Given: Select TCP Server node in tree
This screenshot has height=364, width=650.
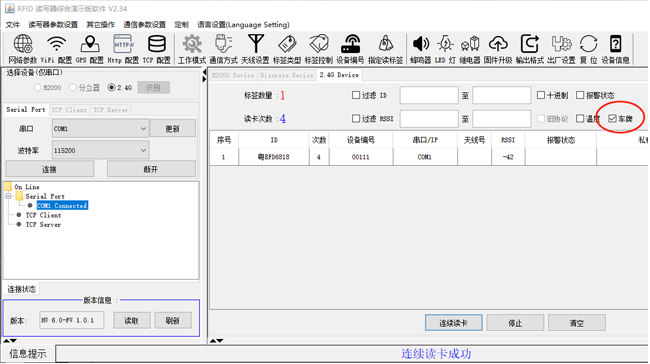Looking at the screenshot, I should click(x=43, y=225).
